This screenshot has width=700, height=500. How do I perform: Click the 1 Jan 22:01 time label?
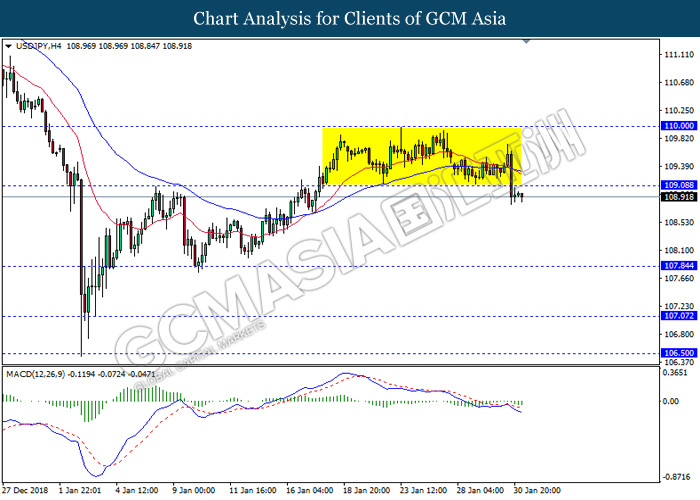click(80, 490)
